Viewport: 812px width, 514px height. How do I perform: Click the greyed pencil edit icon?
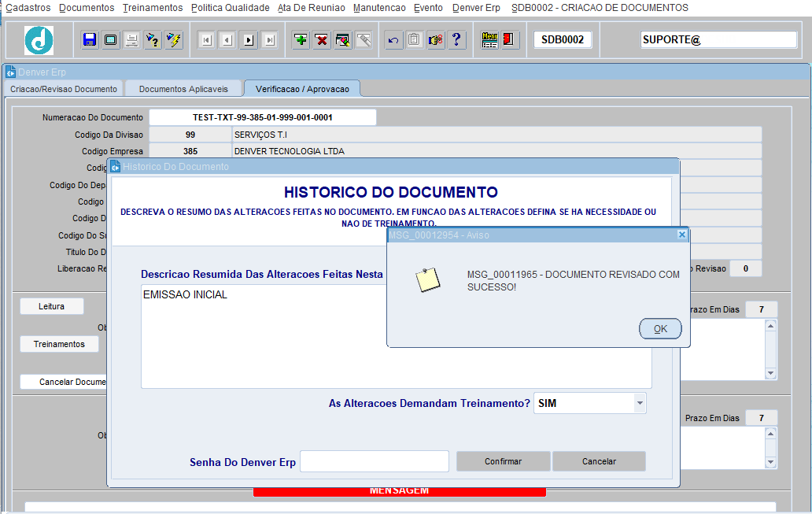point(364,40)
